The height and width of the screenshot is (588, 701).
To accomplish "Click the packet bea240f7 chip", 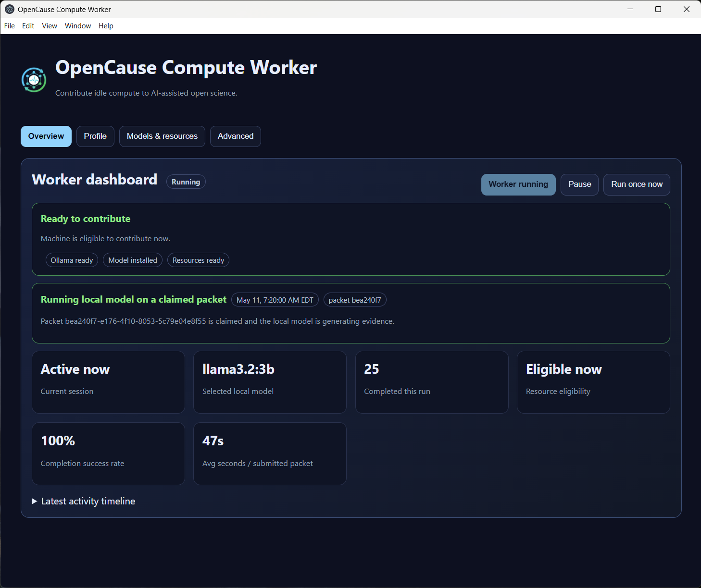I will click(x=355, y=300).
